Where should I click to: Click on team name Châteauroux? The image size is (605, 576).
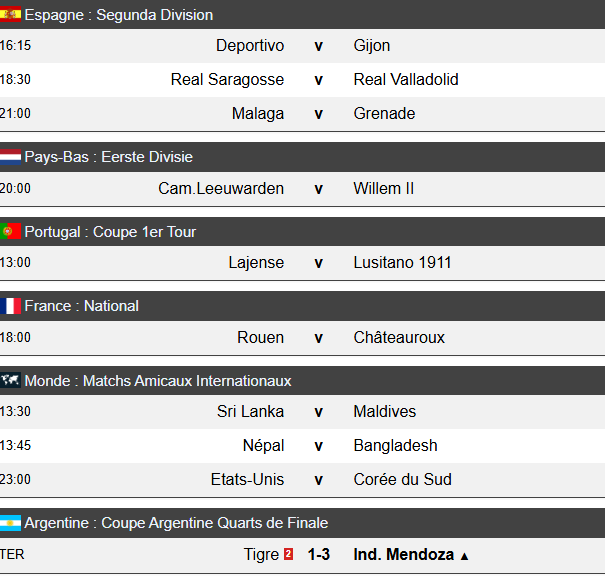click(x=399, y=338)
